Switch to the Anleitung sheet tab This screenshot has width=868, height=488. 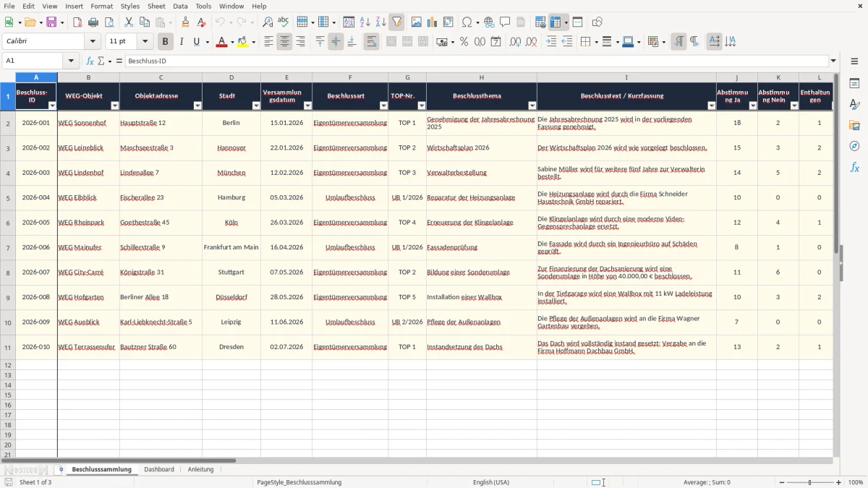coord(201,469)
